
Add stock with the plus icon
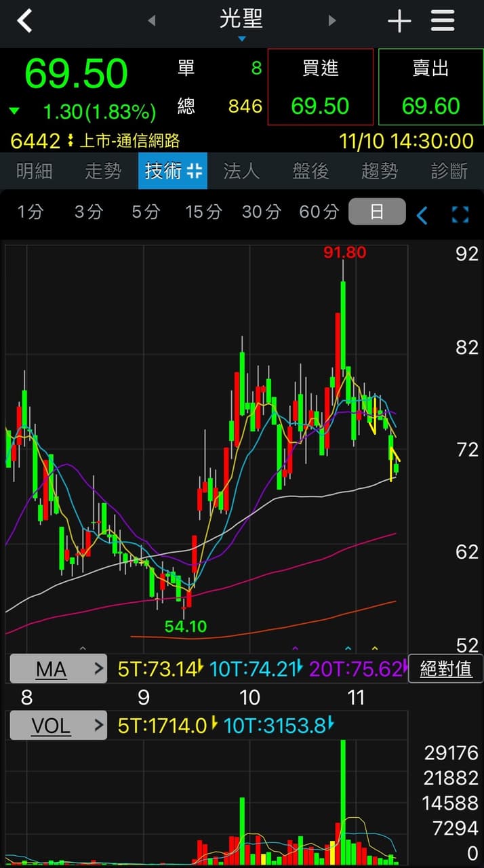pos(399,22)
